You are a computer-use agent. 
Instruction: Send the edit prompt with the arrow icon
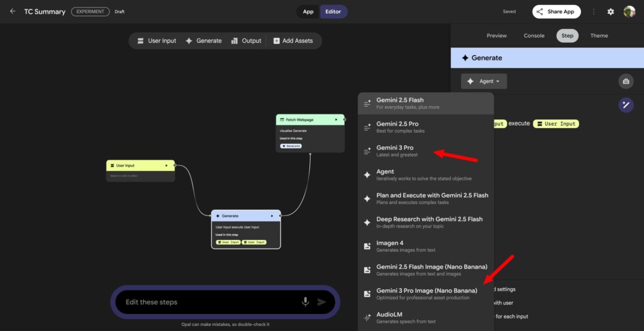coord(321,302)
